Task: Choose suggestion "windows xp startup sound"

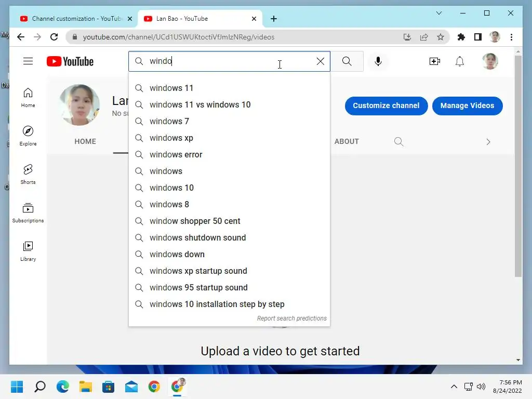Action: pyautogui.click(x=229, y=271)
